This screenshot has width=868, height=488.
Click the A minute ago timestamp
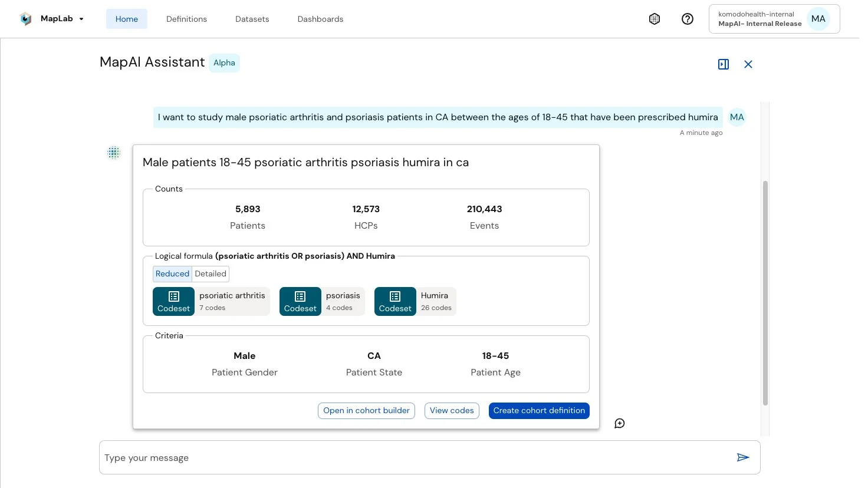[x=701, y=133]
